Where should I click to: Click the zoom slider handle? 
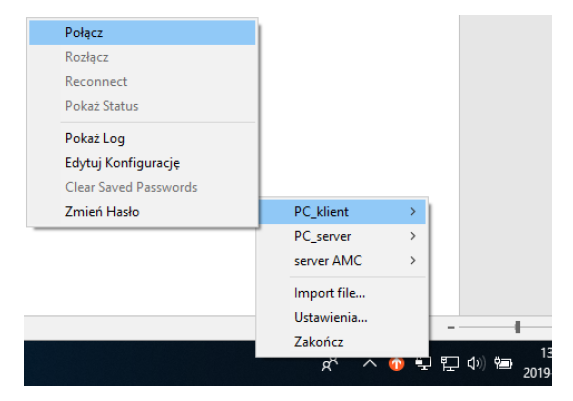[517, 327]
